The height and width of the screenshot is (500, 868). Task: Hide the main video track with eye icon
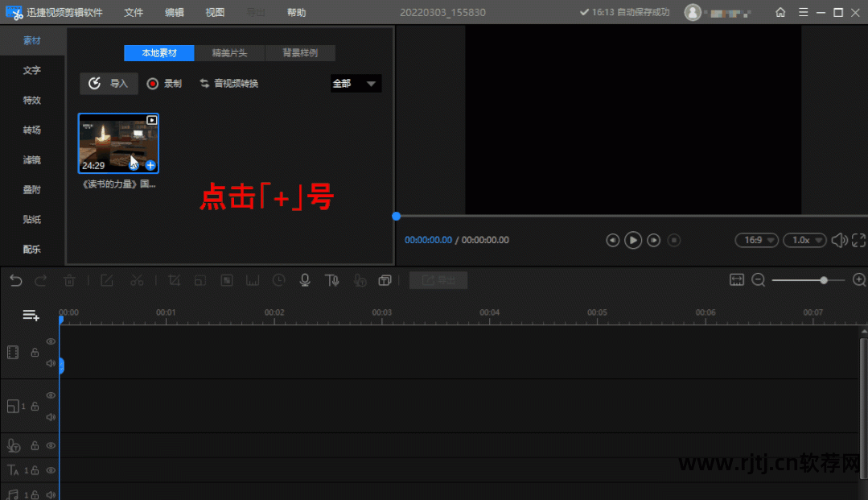point(51,341)
